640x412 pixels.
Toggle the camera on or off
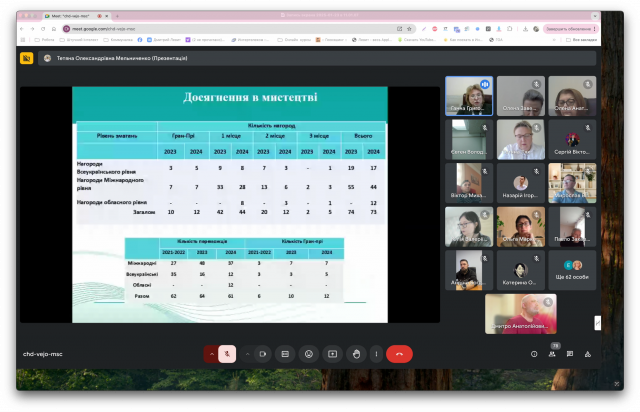point(263,353)
